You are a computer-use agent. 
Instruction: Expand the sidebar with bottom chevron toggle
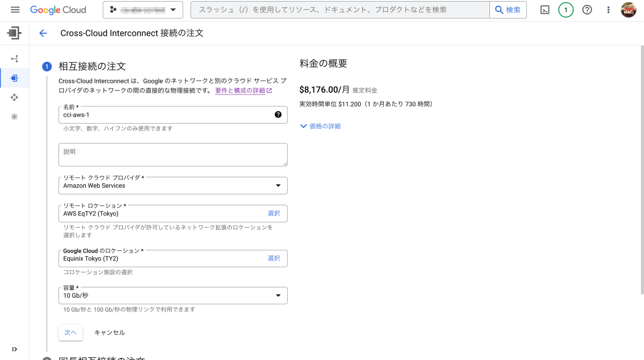[14, 349]
